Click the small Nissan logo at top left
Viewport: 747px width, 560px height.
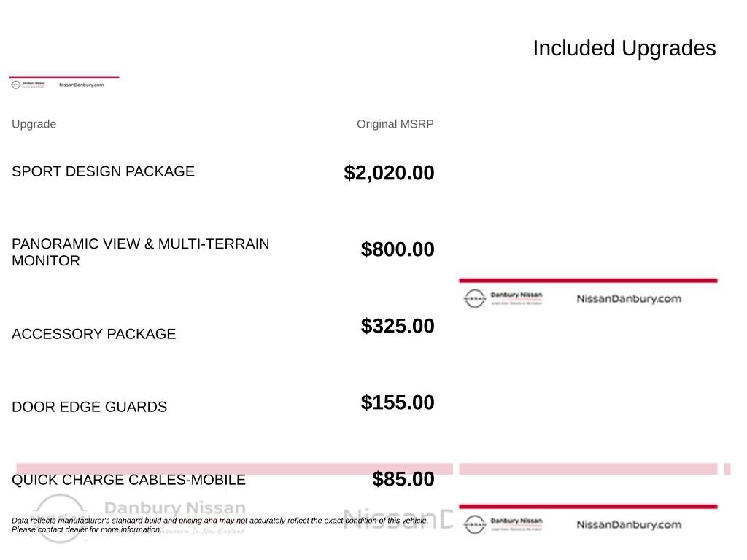click(x=16, y=85)
